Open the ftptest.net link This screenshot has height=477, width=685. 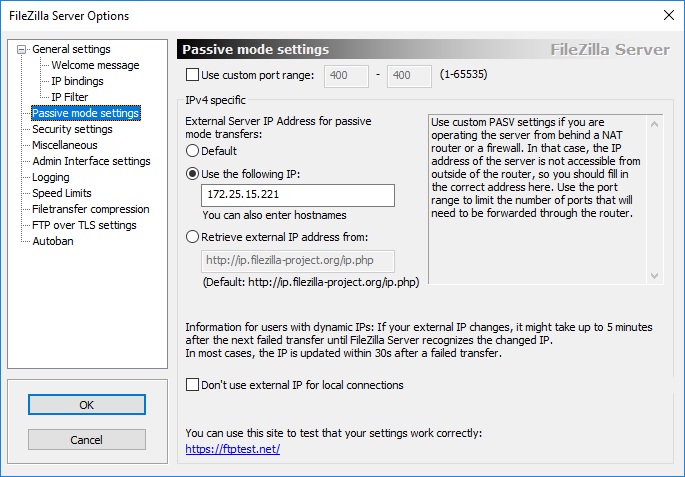click(233, 449)
